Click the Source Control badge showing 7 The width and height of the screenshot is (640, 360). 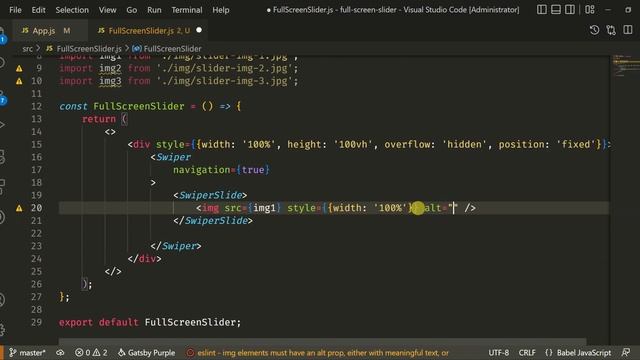pos(3,100)
